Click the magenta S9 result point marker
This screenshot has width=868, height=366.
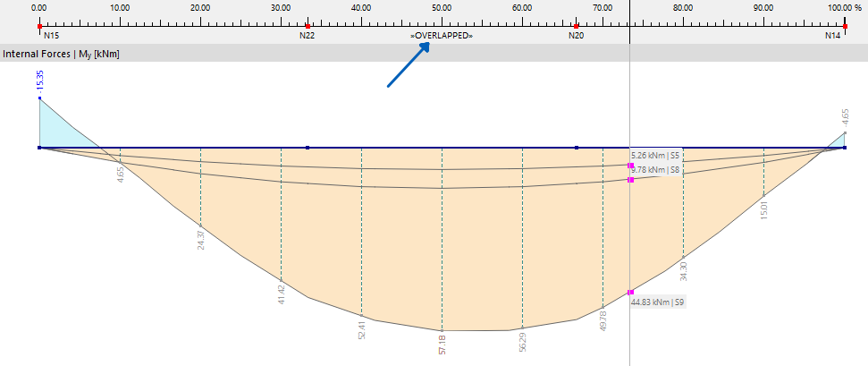coord(630,293)
